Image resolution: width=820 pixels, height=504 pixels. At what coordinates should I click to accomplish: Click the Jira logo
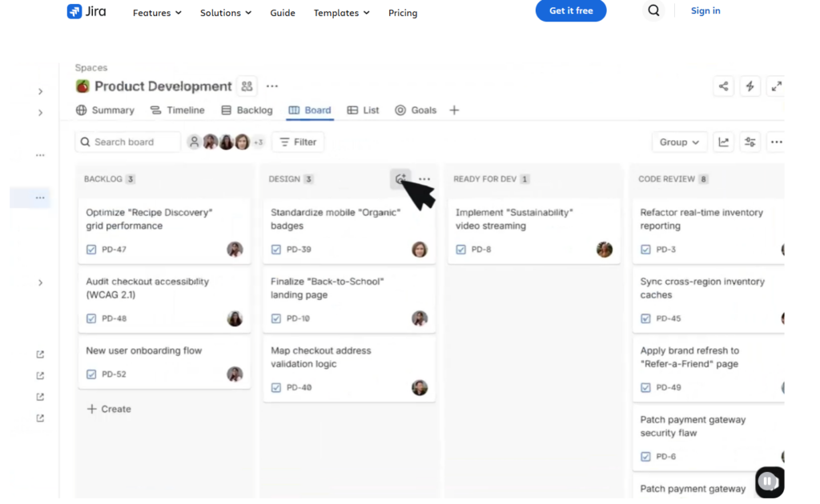[86, 11]
